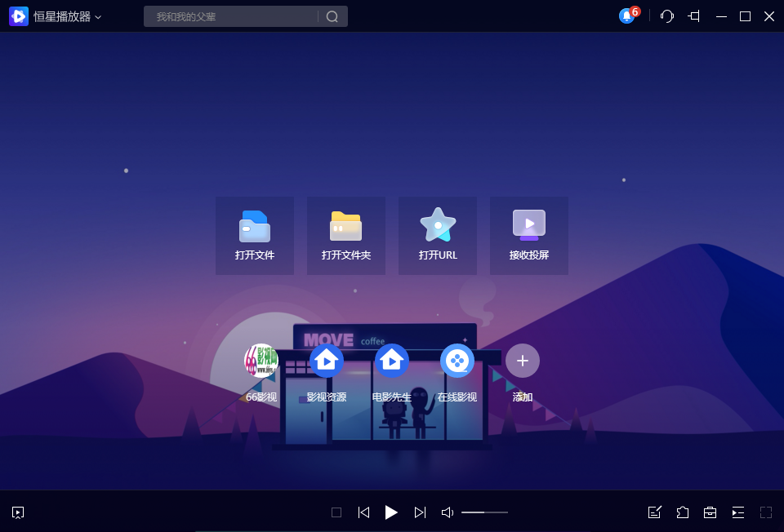Launch the 电影先生 shortcut
The height and width of the screenshot is (532, 784).
pyautogui.click(x=392, y=361)
